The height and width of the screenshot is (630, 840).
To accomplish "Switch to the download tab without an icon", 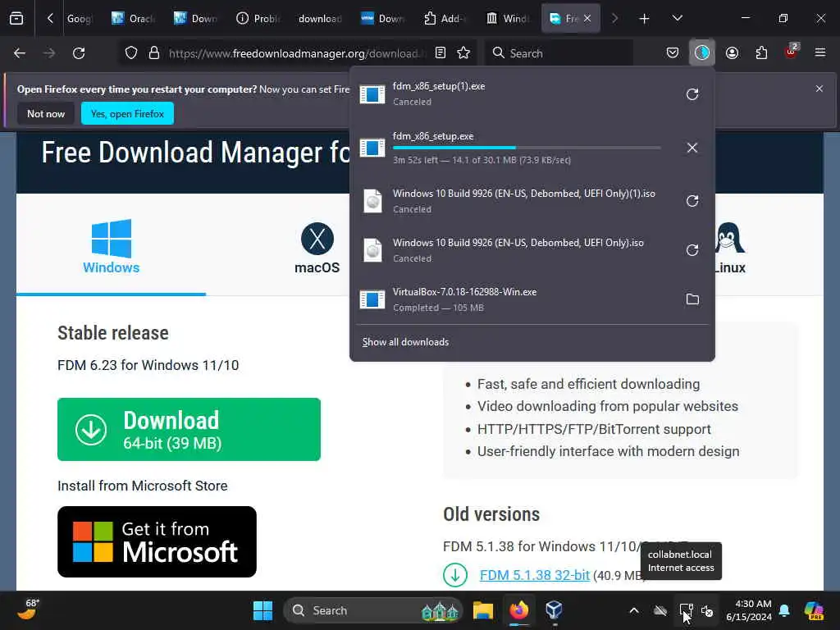I will (320, 19).
